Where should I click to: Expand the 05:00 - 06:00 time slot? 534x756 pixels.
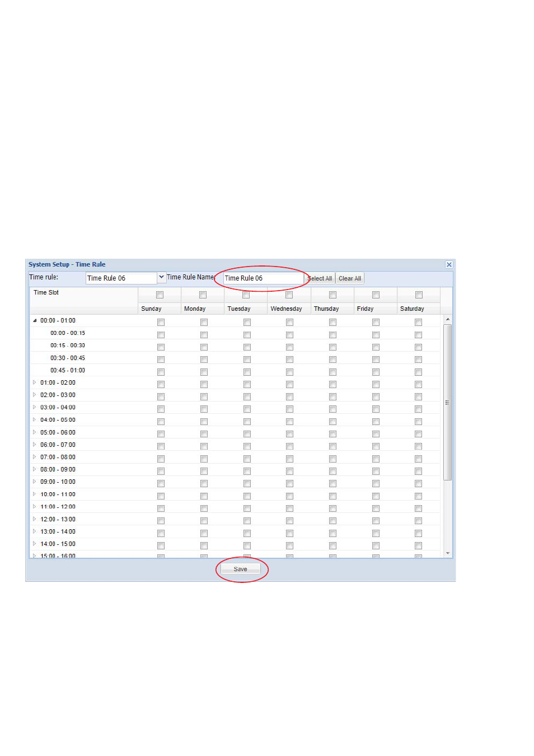pyautogui.click(x=35, y=433)
